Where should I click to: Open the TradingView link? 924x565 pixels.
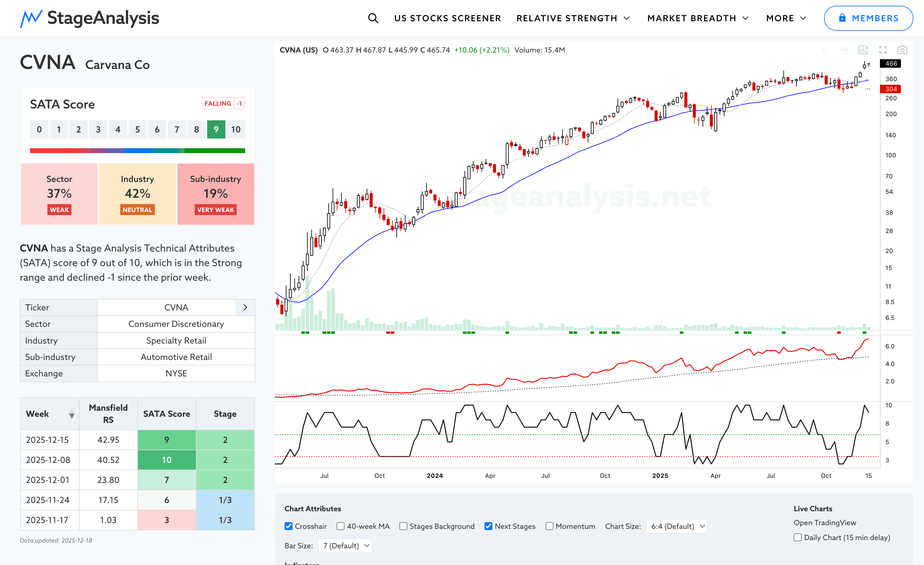pyautogui.click(x=825, y=522)
